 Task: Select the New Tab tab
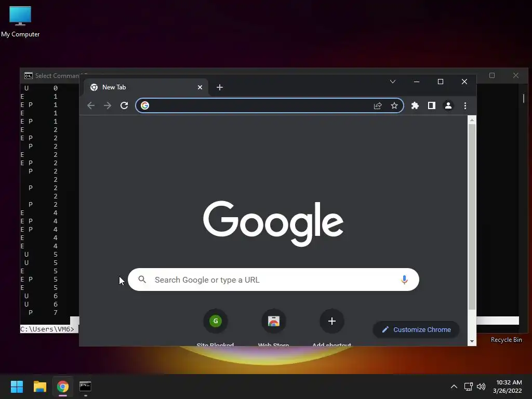coord(146,87)
